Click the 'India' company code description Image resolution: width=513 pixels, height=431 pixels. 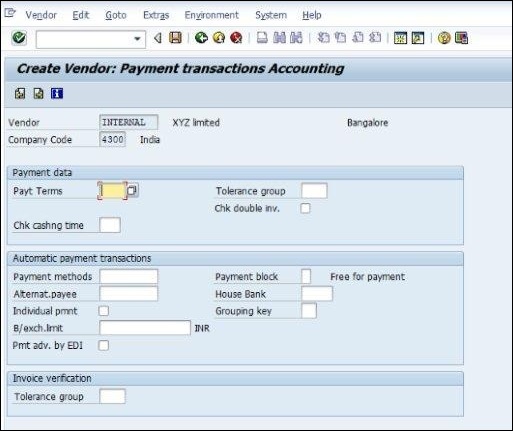click(150, 140)
